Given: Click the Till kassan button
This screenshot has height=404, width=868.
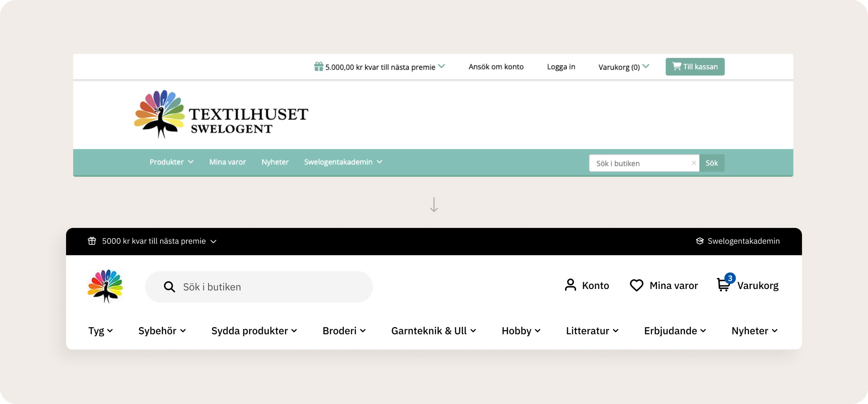Looking at the screenshot, I should [x=694, y=66].
